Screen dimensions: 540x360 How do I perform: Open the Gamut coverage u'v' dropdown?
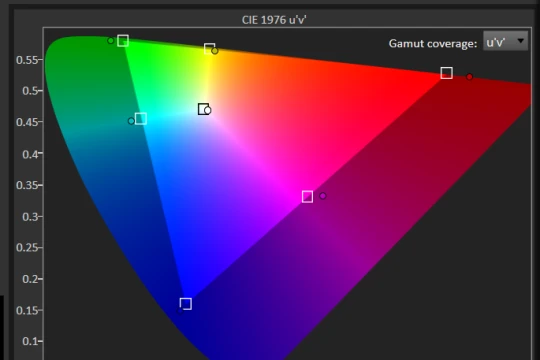point(505,41)
